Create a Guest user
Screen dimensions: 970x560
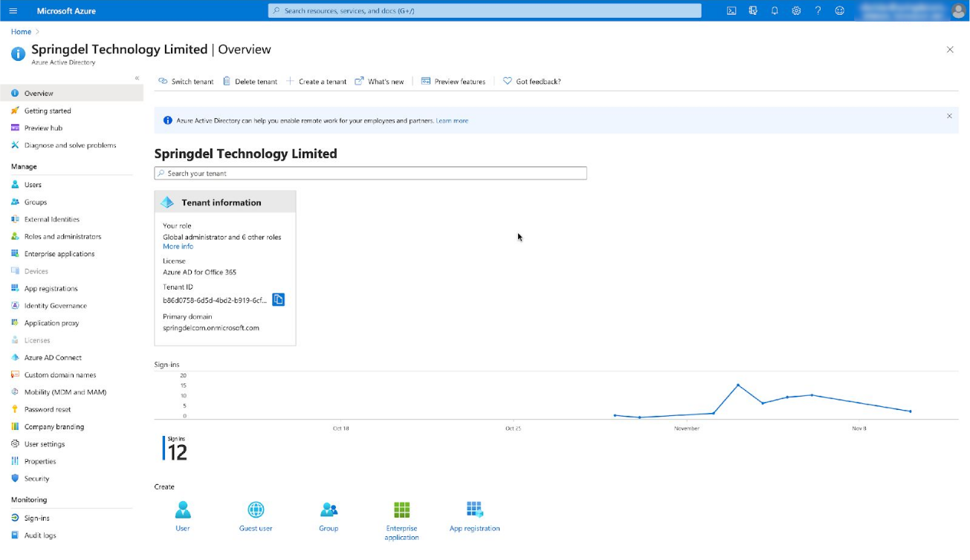pos(256,516)
